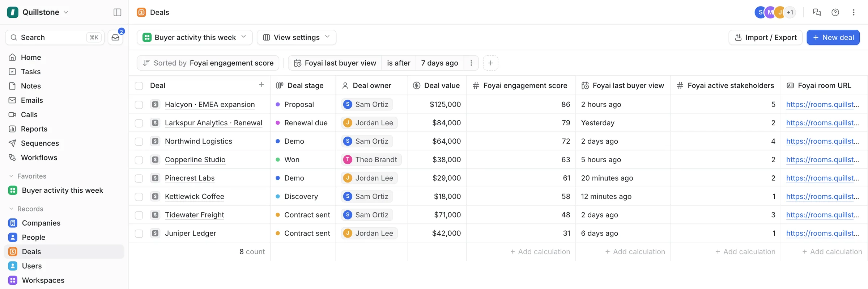Navigate to Companies records

(64, 223)
